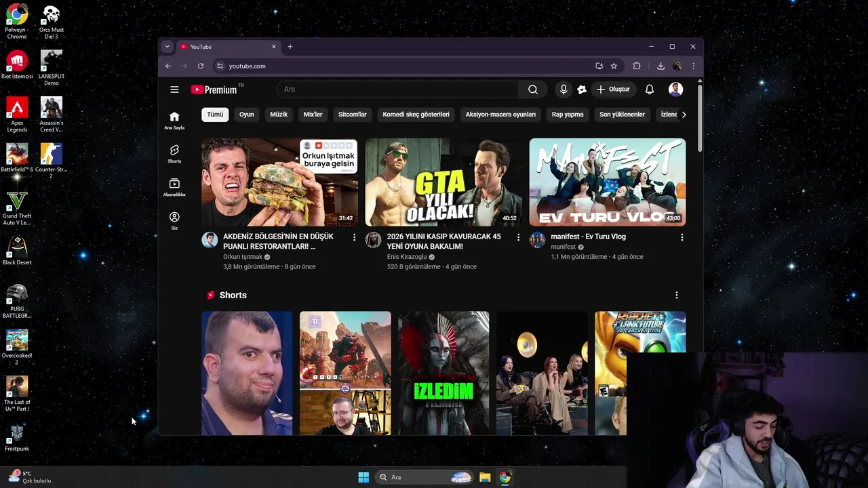868x488 pixels.
Task: Open burger restaurant video thumbnail
Action: (x=279, y=182)
